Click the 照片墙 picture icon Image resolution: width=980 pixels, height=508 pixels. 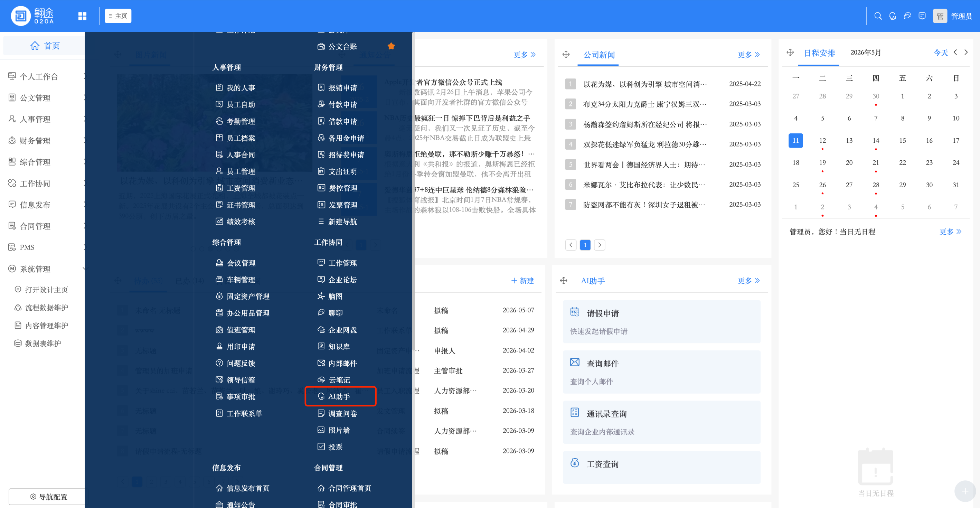(x=321, y=430)
